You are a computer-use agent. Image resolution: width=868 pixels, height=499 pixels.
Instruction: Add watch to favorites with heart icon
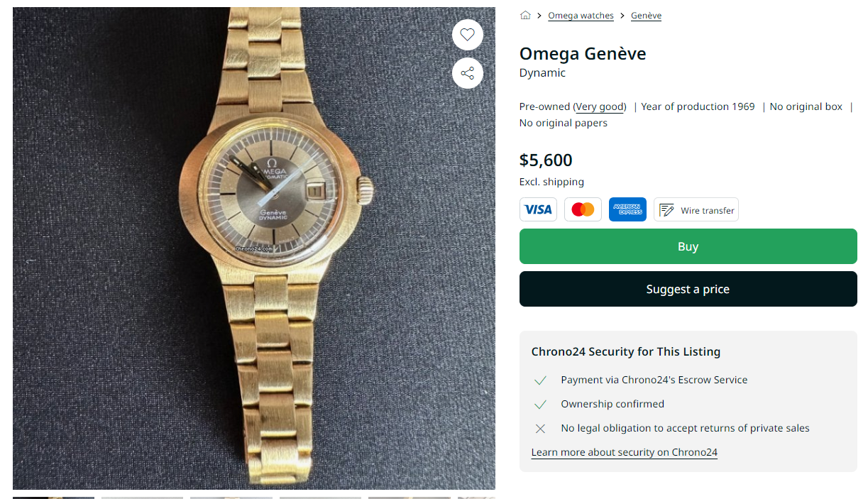(467, 34)
